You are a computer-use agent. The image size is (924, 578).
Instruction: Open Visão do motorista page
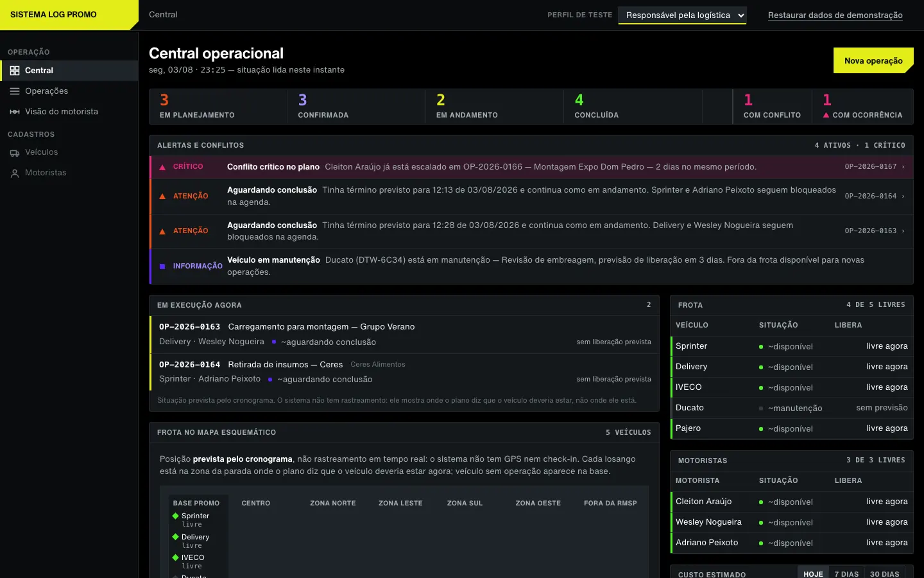click(69, 112)
